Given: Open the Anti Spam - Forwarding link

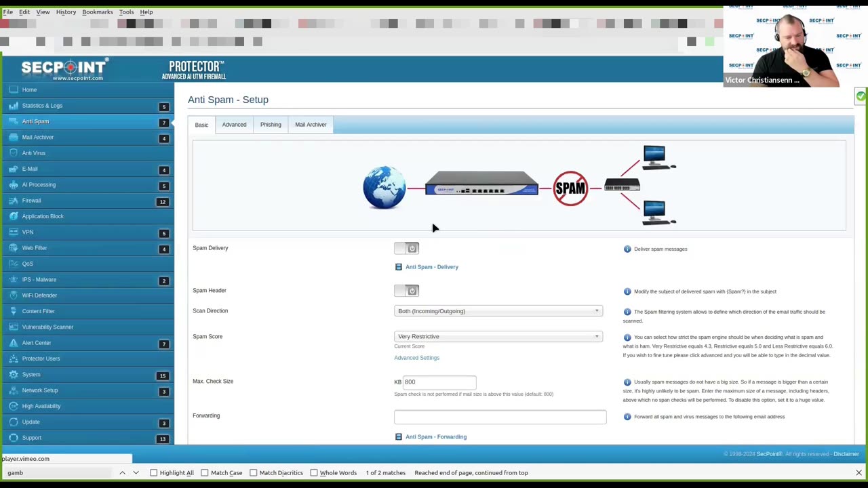Looking at the screenshot, I should (x=436, y=437).
